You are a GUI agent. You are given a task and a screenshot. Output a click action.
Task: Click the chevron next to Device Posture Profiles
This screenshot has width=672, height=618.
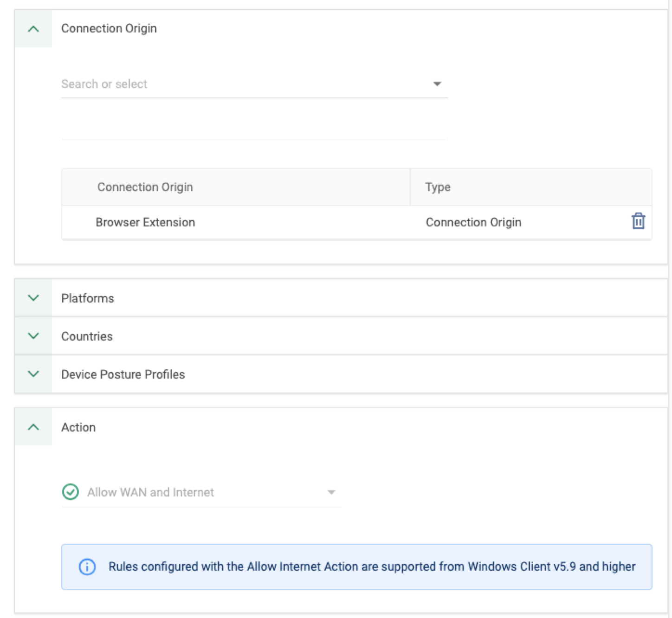(x=32, y=374)
